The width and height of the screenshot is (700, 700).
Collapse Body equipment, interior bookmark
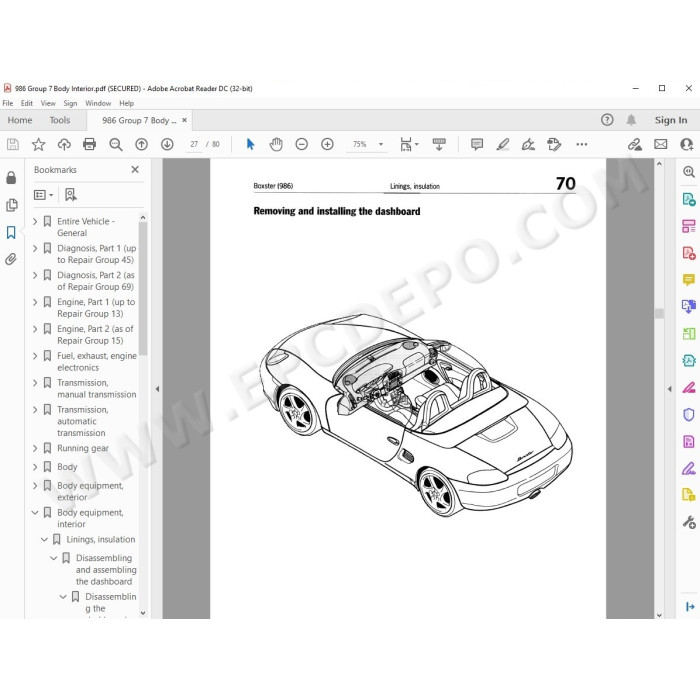pyautogui.click(x=35, y=512)
